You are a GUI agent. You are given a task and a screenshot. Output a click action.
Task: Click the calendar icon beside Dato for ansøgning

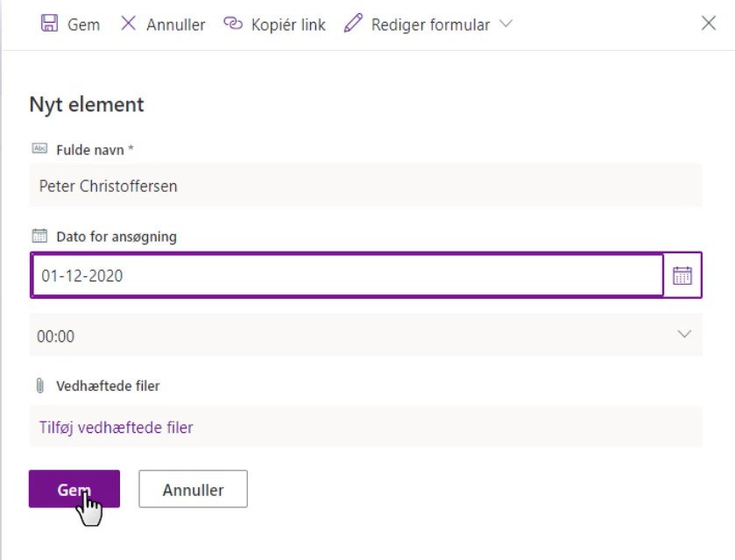39,236
